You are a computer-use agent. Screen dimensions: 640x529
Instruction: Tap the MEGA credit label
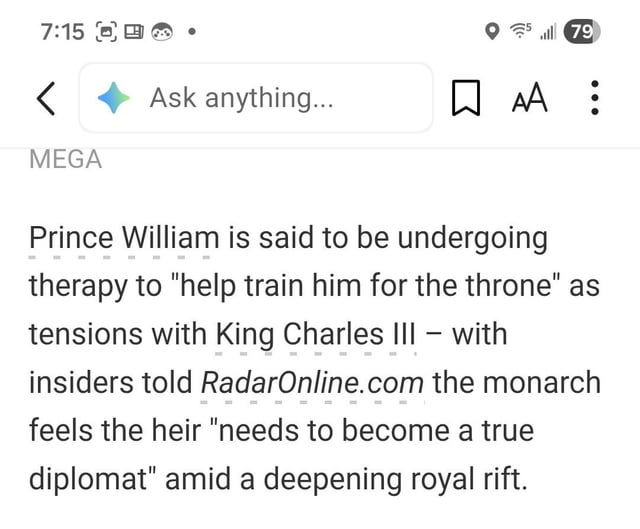coord(66,159)
